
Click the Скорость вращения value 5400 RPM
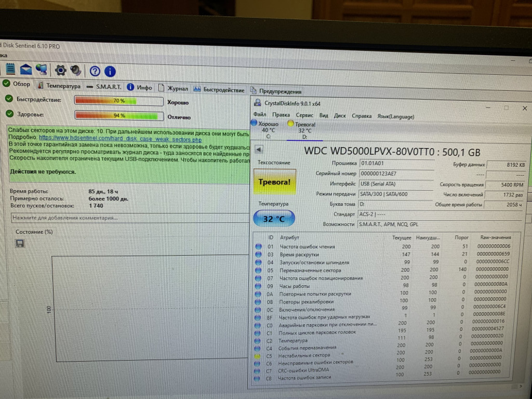click(505, 185)
